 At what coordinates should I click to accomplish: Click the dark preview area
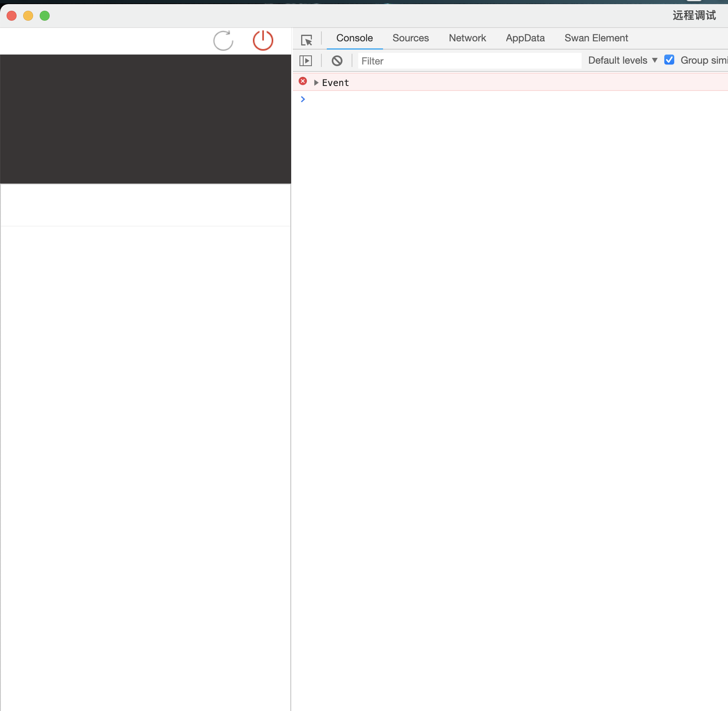(x=146, y=119)
